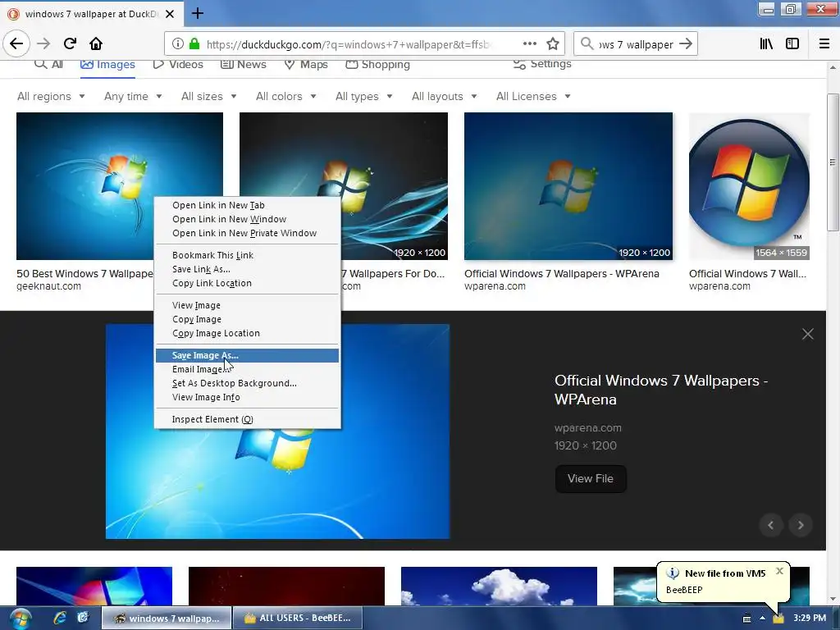The height and width of the screenshot is (630, 840).
Task: Show hidden tray icons arrow
Action: 762,619
